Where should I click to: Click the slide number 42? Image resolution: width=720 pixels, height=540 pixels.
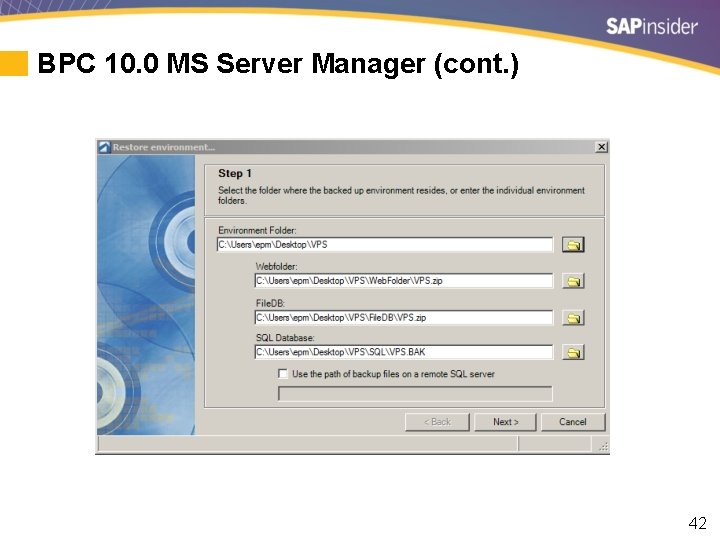coord(698,523)
